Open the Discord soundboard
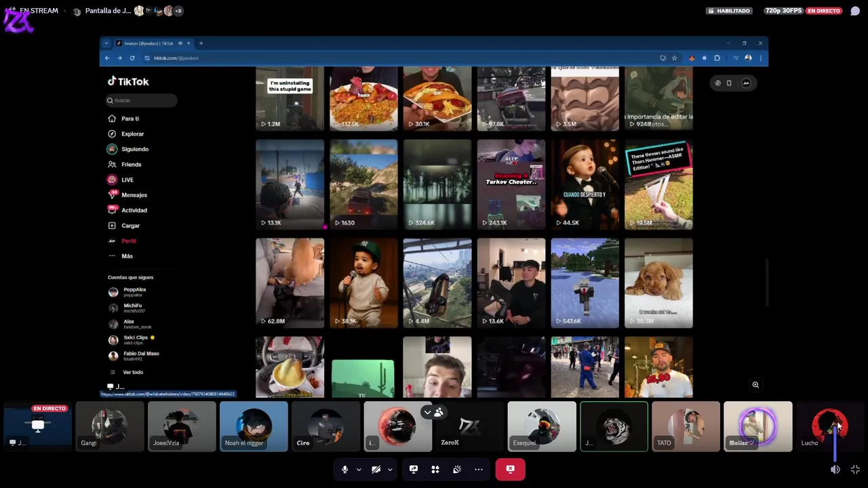The image size is (868, 488). click(x=457, y=469)
